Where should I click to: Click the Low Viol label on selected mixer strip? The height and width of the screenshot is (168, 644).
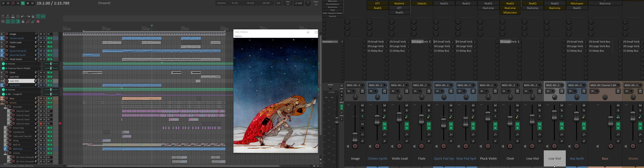(555, 158)
